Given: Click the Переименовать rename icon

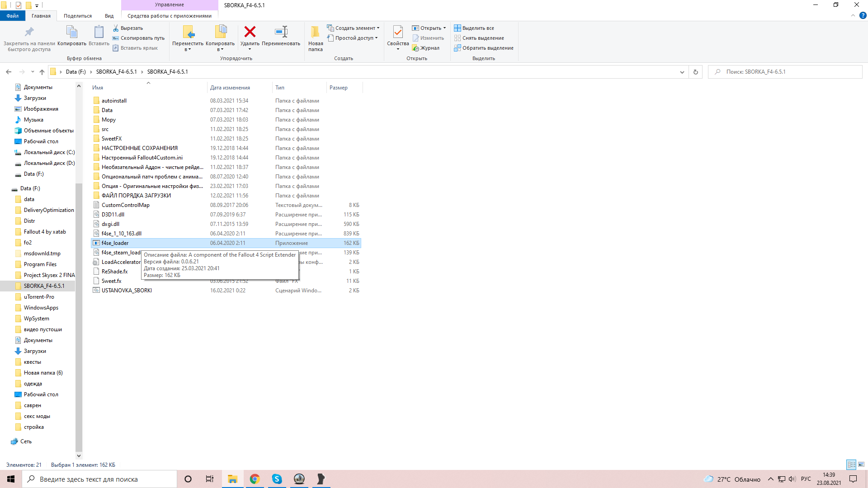Looking at the screenshot, I should [x=281, y=32].
